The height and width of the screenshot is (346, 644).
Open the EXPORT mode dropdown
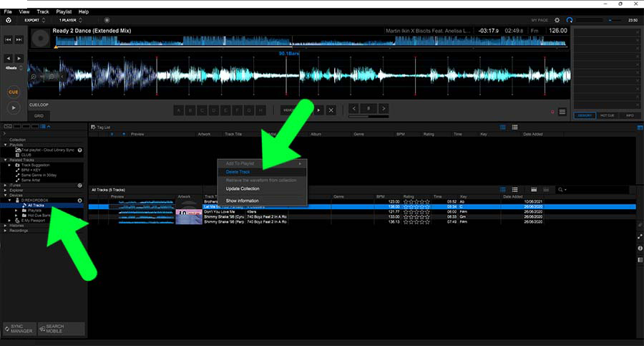34,20
